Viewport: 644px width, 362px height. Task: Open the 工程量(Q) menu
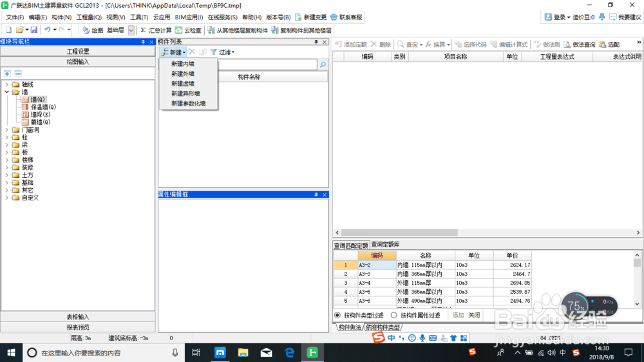pos(89,17)
